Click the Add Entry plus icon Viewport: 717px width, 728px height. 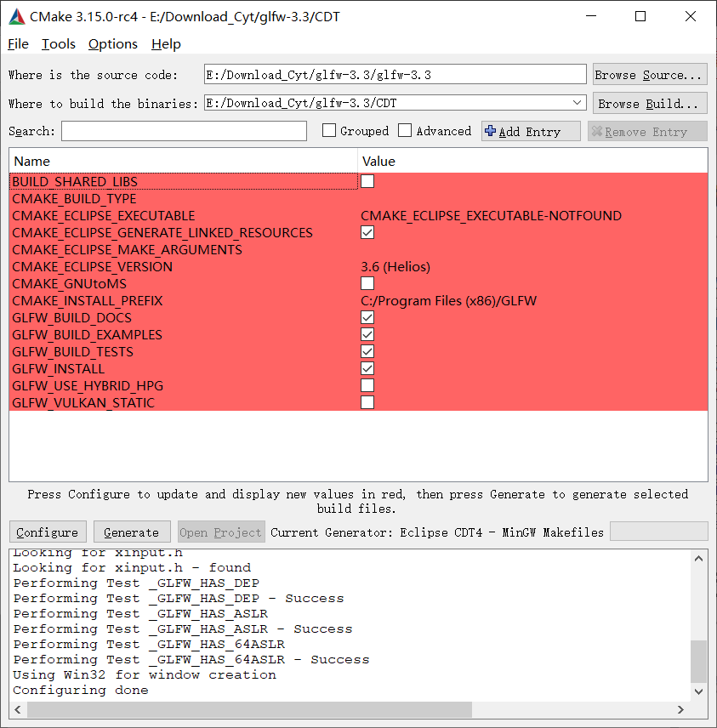[489, 130]
